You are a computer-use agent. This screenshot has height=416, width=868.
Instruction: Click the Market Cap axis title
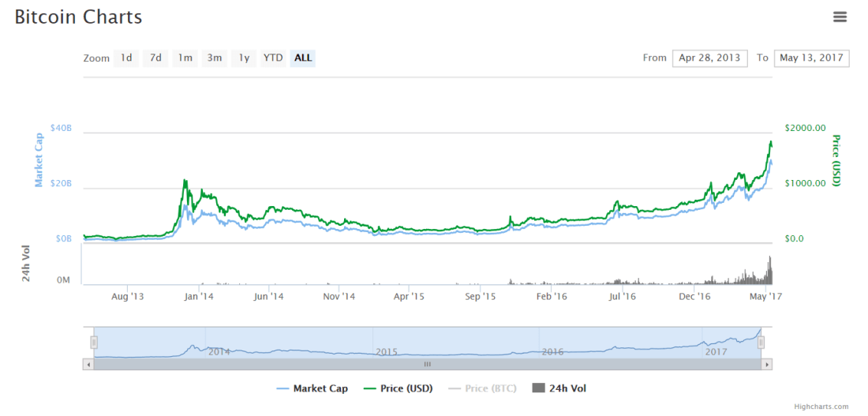click(39, 159)
